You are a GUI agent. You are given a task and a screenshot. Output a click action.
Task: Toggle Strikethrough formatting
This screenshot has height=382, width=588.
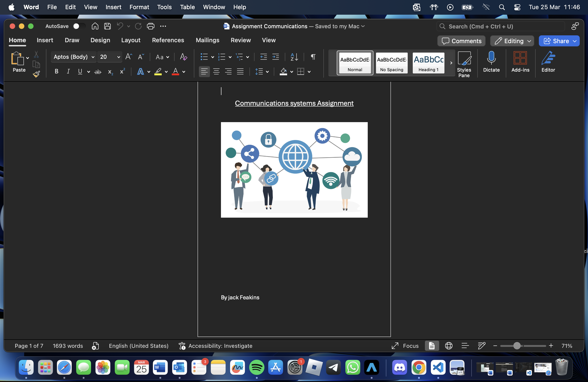coord(98,72)
